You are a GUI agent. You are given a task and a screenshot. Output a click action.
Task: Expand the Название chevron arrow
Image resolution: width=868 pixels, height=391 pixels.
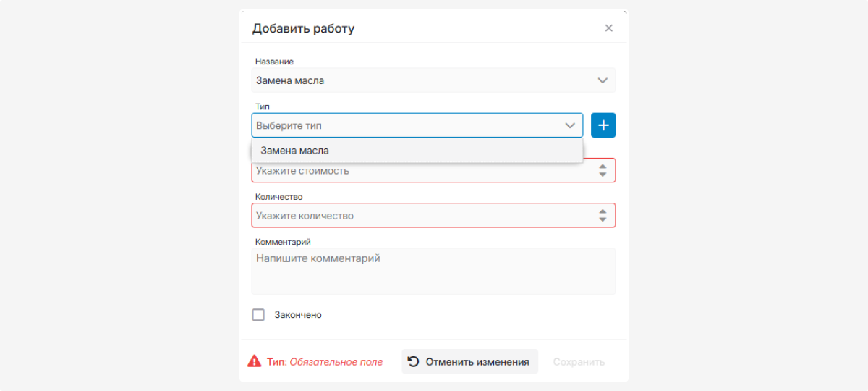(603, 80)
